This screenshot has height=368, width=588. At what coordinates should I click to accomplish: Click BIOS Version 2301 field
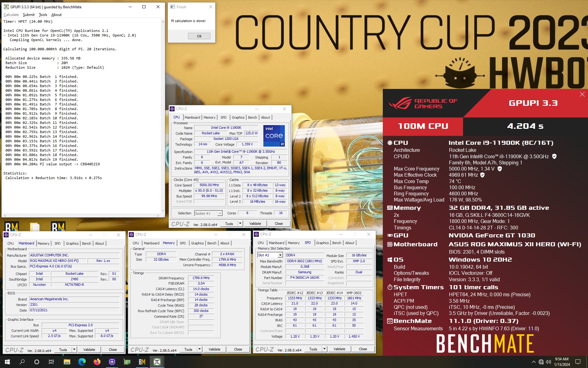(74, 305)
